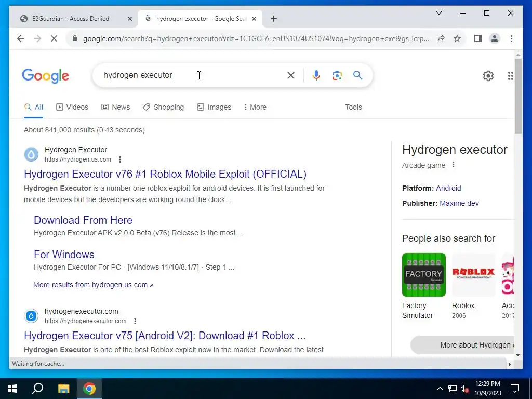Screen dimensions: 532x399
Task: Clear the search box with the X
Action: point(291,75)
